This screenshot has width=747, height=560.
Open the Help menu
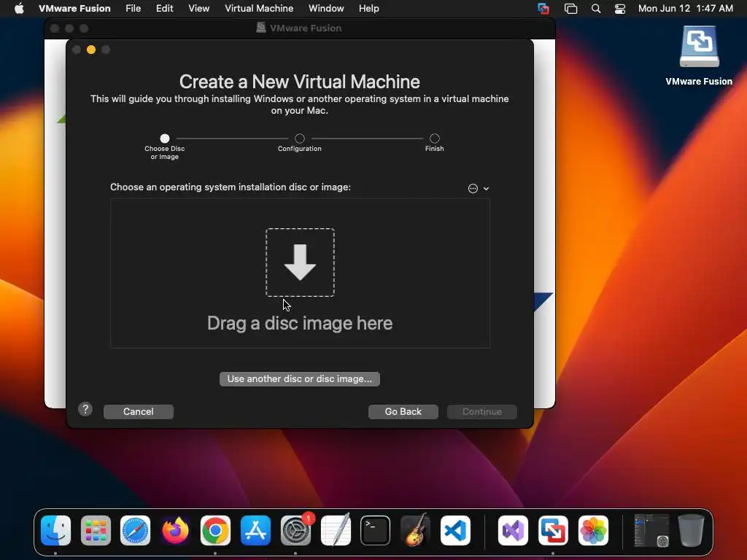pyautogui.click(x=368, y=9)
